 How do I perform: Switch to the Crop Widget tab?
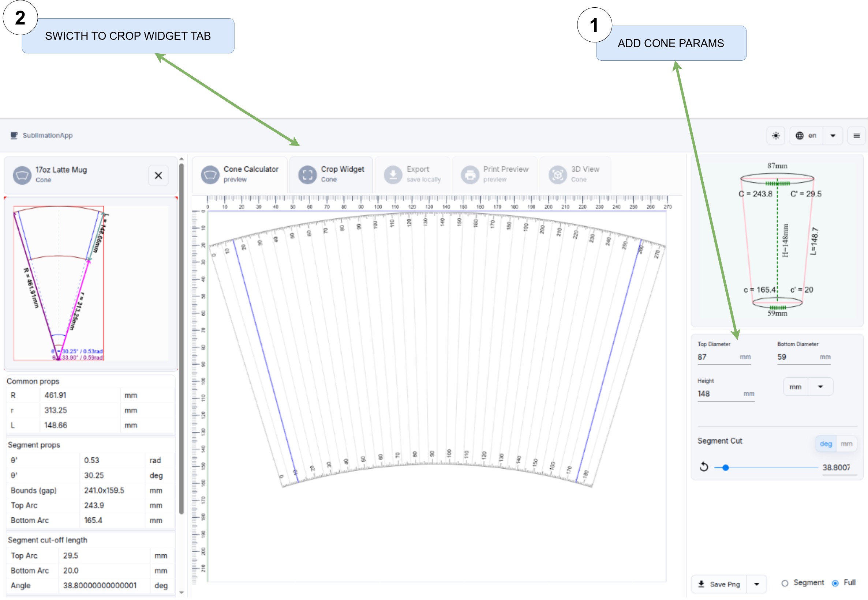(x=330, y=174)
